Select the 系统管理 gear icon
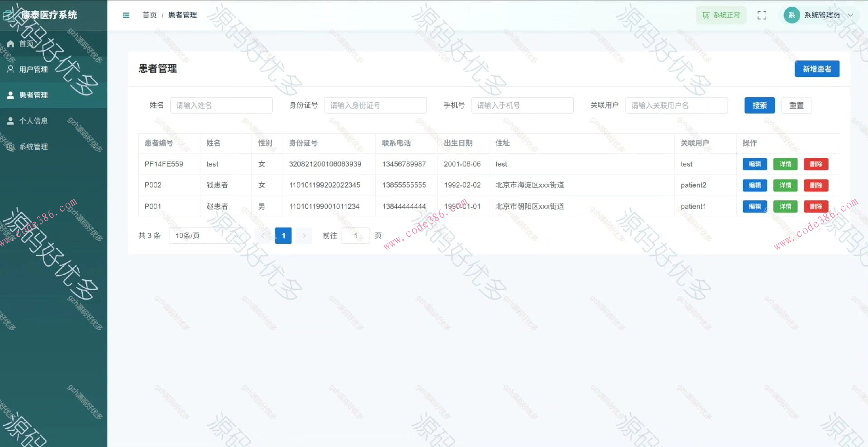This screenshot has width=868, height=447. (x=10, y=147)
